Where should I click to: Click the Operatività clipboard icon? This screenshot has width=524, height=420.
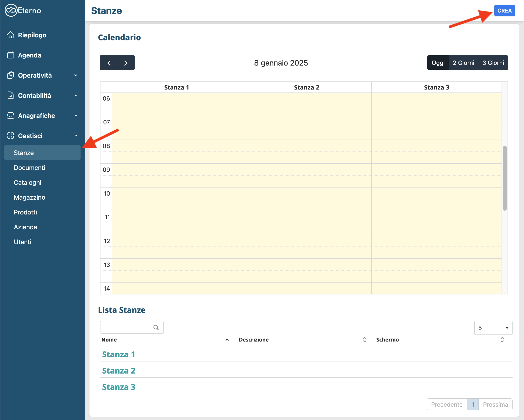10,75
